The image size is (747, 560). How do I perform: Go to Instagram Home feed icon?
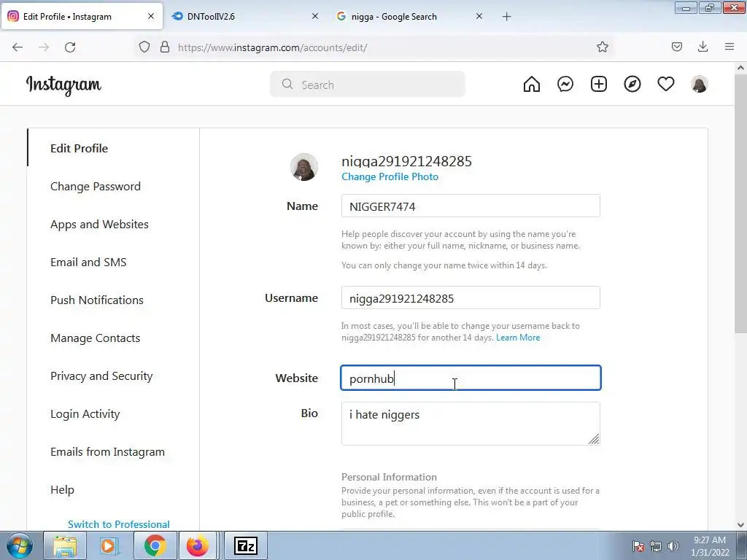[532, 85]
